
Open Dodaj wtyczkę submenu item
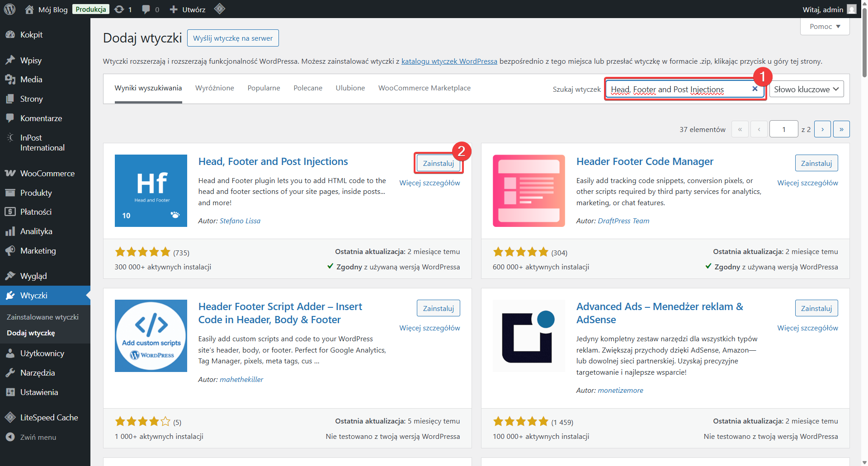coord(31,333)
